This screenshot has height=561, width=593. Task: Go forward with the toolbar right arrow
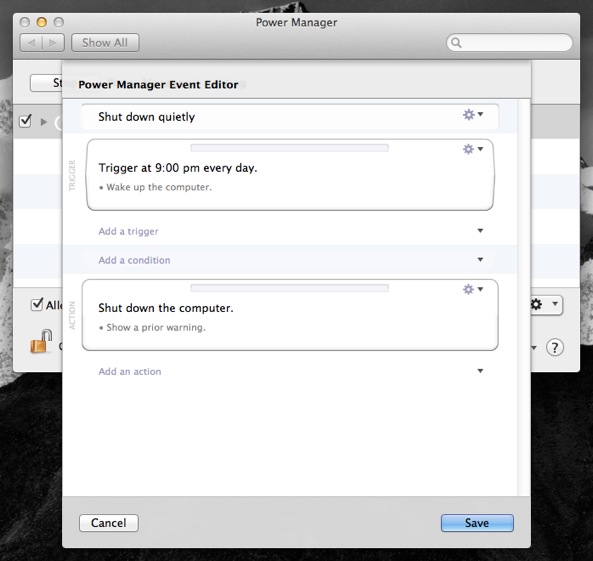pos(53,43)
